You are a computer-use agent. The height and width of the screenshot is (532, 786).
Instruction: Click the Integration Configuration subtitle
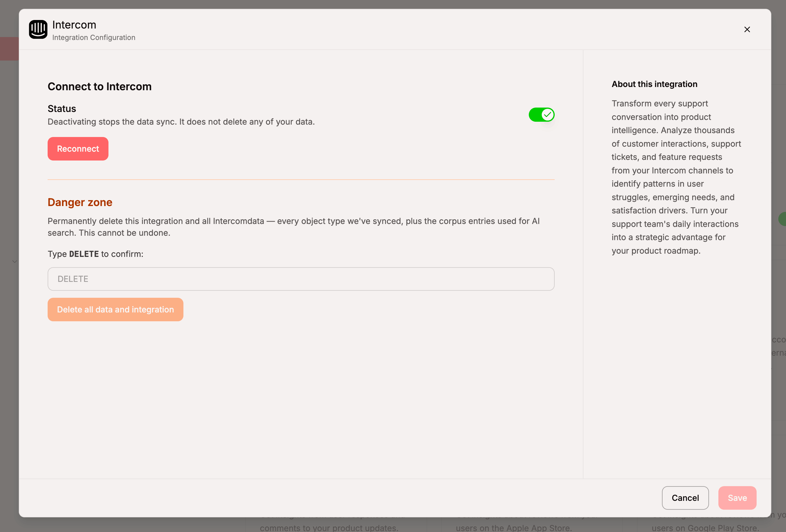tap(94, 38)
